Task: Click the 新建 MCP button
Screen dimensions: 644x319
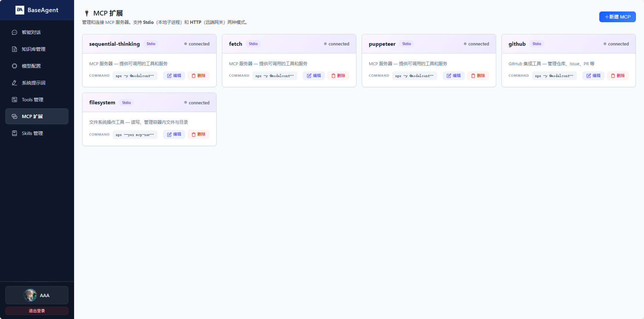Action: (617, 17)
